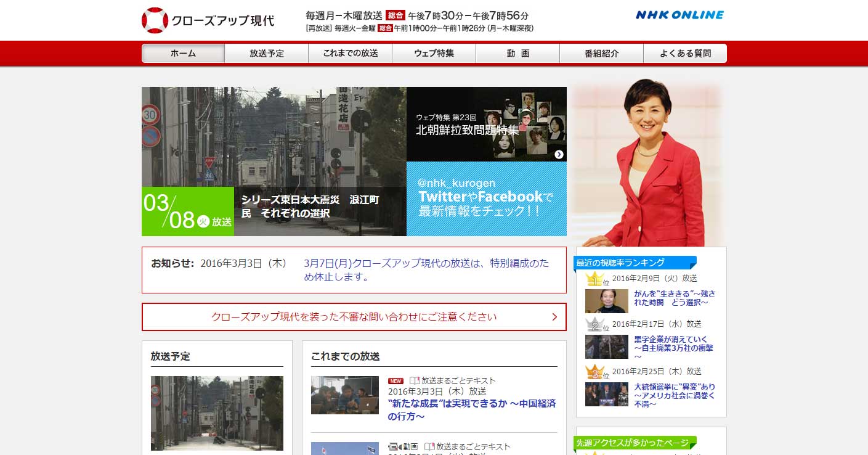This screenshot has height=455, width=868.
Task: Open the これまでの放送 navigation tab
Action: (x=351, y=54)
